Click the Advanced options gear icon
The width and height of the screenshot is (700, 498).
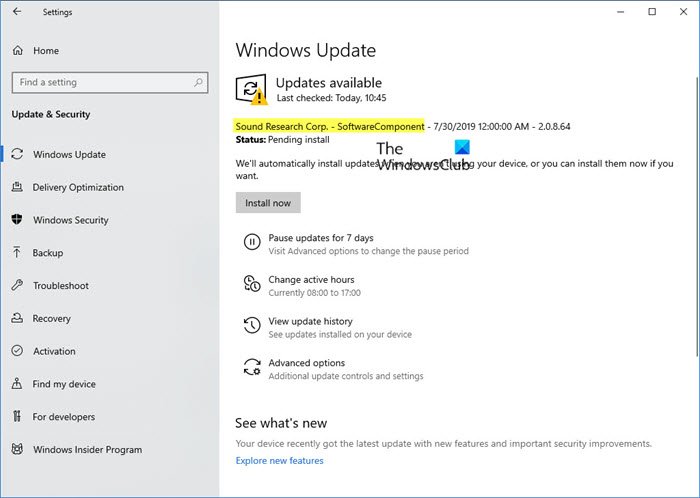pos(252,367)
